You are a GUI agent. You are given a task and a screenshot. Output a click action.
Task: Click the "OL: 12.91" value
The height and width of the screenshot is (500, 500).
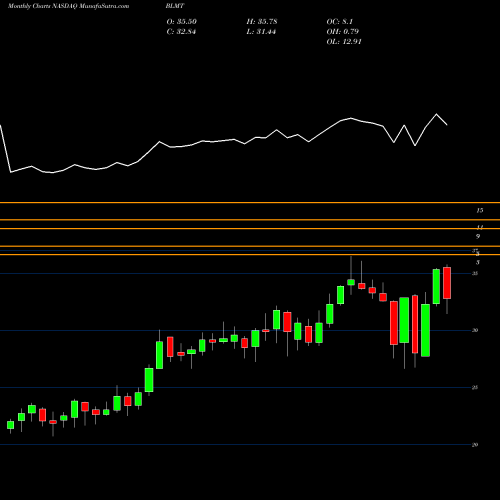344,42
